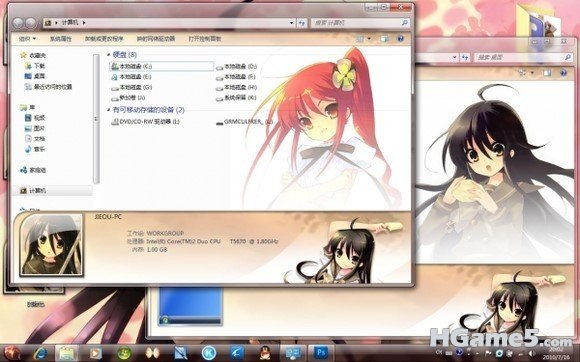
Task: Refresh the Computer window address bar
Action: pos(302,23)
